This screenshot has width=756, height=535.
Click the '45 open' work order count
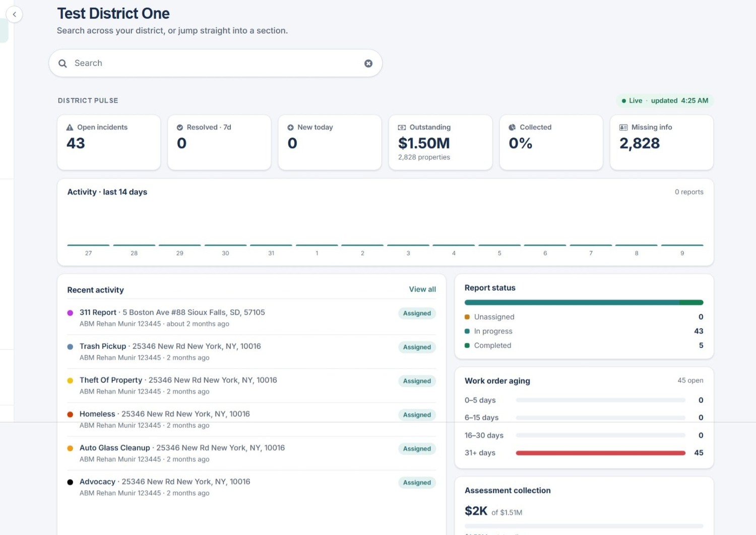click(690, 380)
